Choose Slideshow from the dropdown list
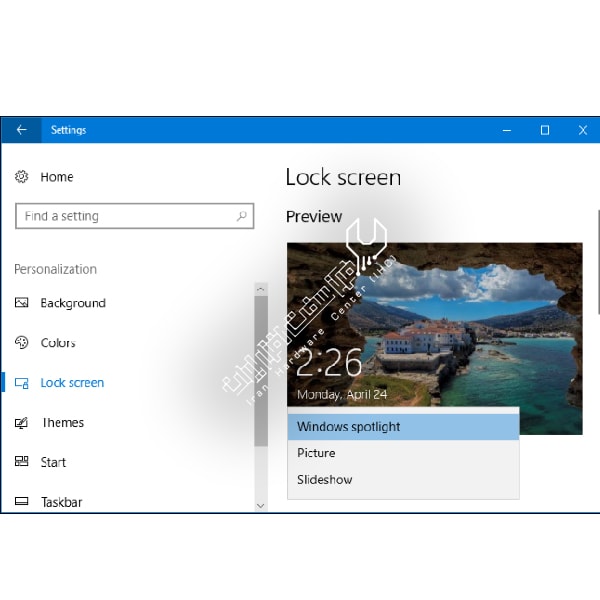Image resolution: width=600 pixels, height=600 pixels. (x=403, y=479)
